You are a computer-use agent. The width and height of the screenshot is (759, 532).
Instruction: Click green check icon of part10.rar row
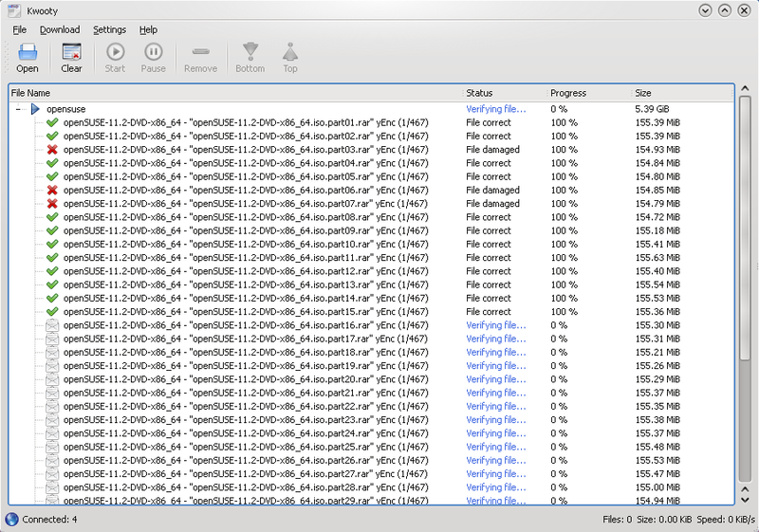click(x=52, y=245)
